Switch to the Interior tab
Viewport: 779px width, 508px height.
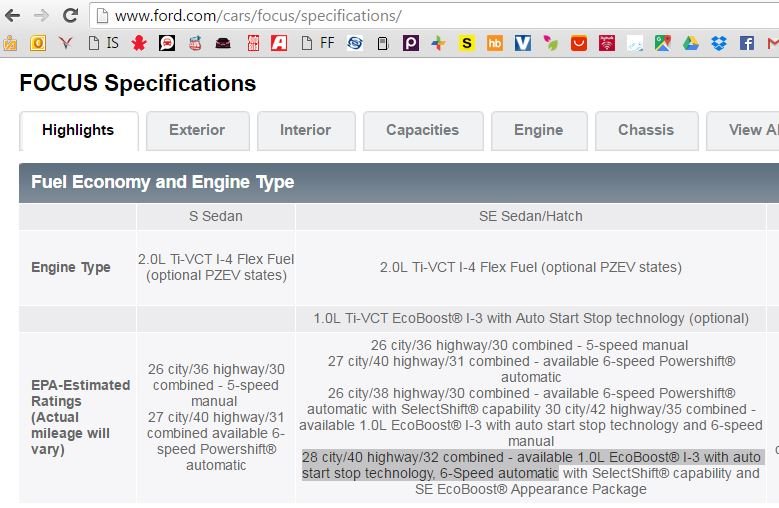click(x=306, y=131)
